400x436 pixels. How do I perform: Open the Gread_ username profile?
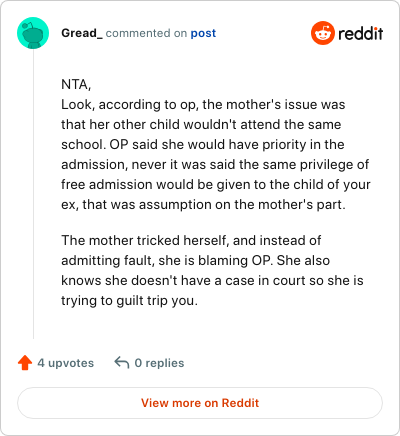tap(82, 33)
